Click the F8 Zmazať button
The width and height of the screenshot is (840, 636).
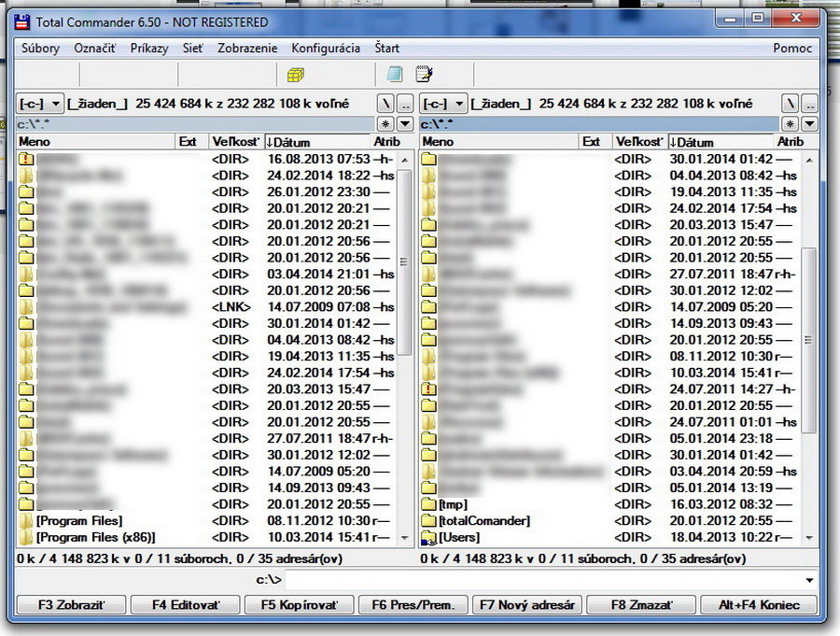click(x=641, y=605)
